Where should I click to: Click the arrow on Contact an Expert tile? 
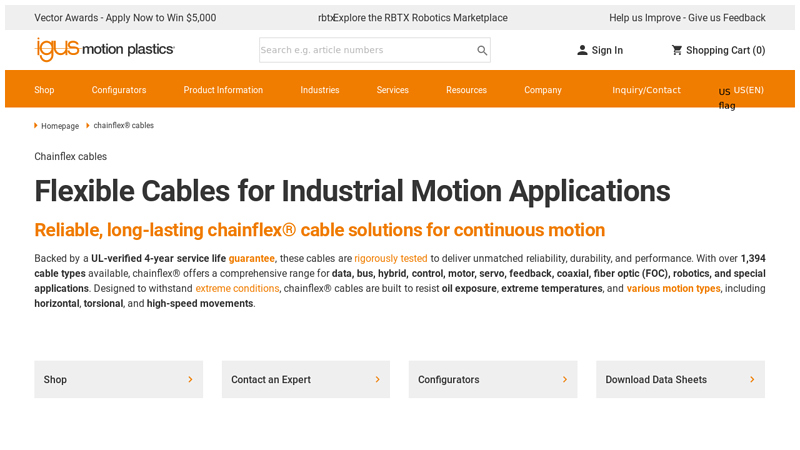[x=378, y=380]
